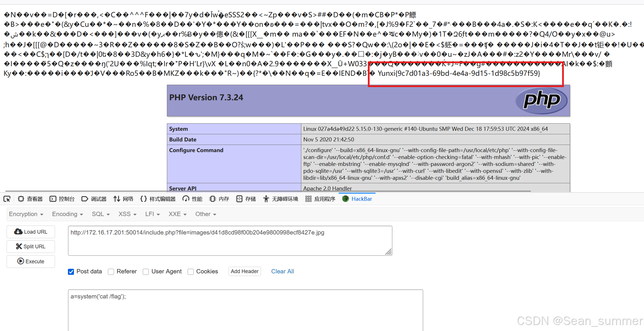Open the Style Editor (样式编辑器) panel
Image resolution: width=644 pixels, height=331 pixels.
pyautogui.click(x=158, y=199)
